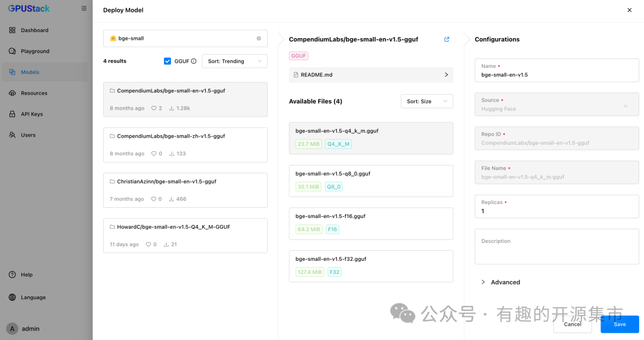Click the Q4_K_M quantization tag
644x340 pixels.
click(339, 144)
